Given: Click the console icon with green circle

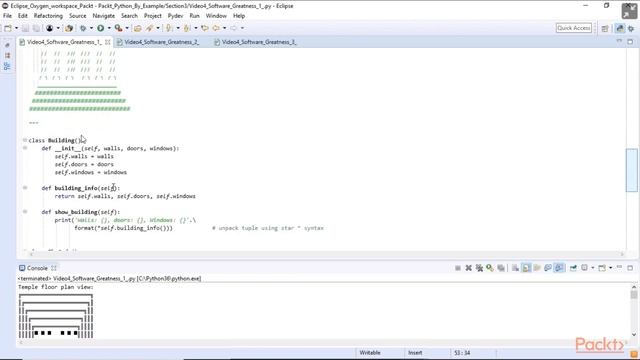Looking at the screenshot, I should pos(490,268).
